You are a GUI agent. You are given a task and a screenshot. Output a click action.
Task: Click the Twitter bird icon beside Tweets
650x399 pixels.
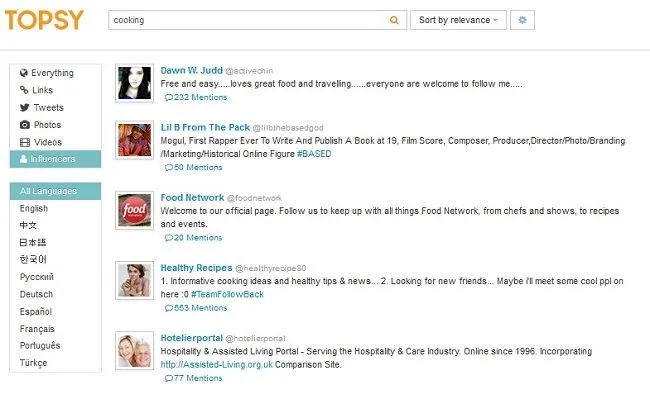point(24,107)
